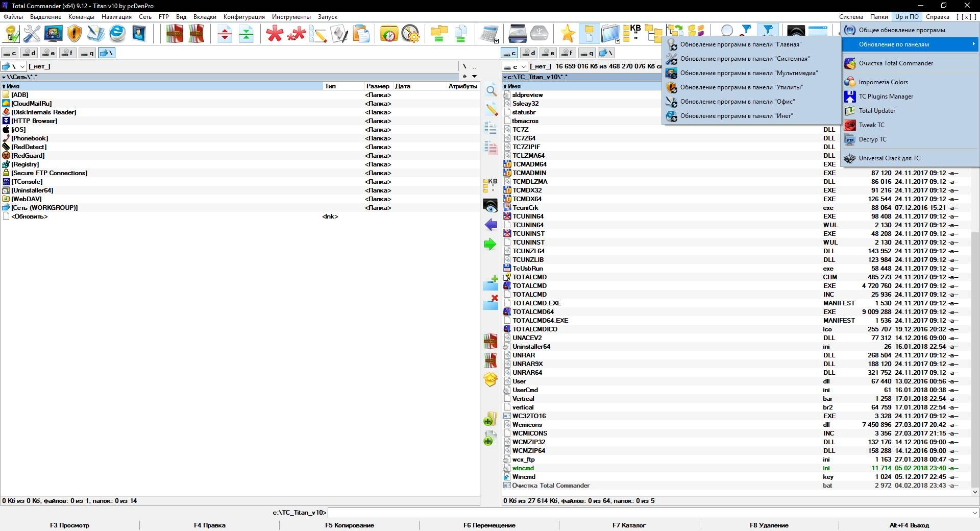Screen dimensions: 980x531
Task: Click the orange shield utilities icon
Action: click(75, 34)
